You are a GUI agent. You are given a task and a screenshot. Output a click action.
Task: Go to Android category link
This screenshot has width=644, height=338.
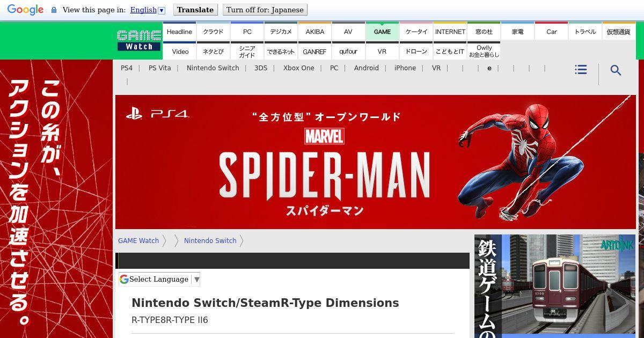click(367, 68)
